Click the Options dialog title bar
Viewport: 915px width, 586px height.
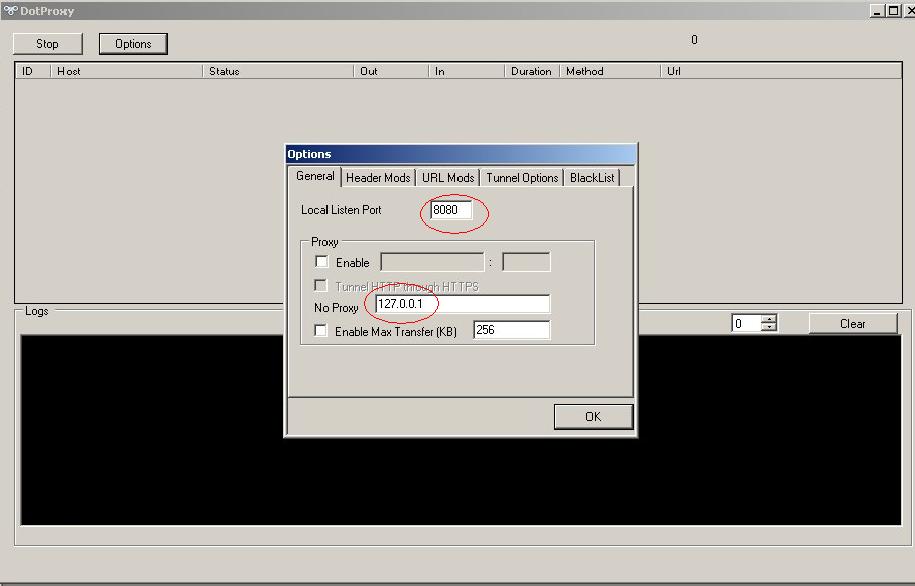click(x=461, y=154)
